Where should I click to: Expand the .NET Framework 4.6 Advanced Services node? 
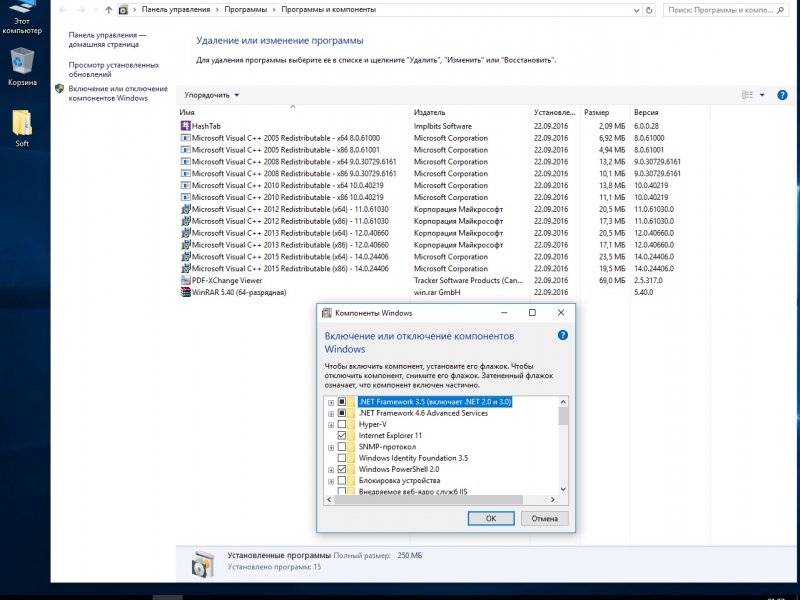point(331,414)
